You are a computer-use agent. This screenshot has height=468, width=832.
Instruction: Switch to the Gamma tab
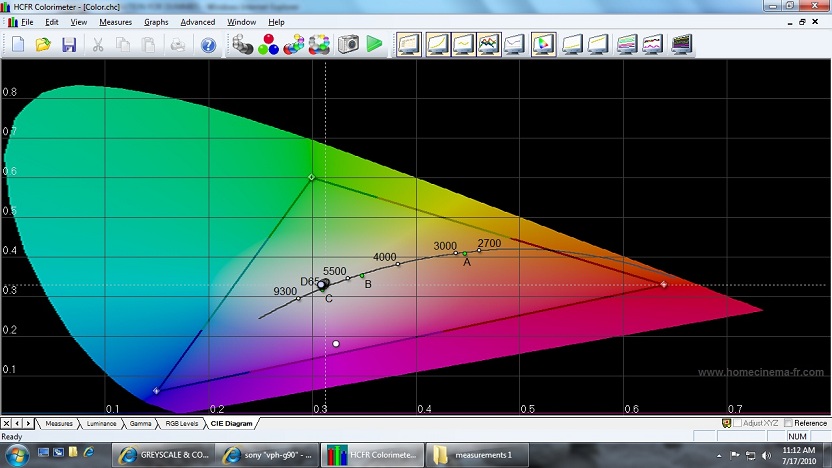pos(141,423)
